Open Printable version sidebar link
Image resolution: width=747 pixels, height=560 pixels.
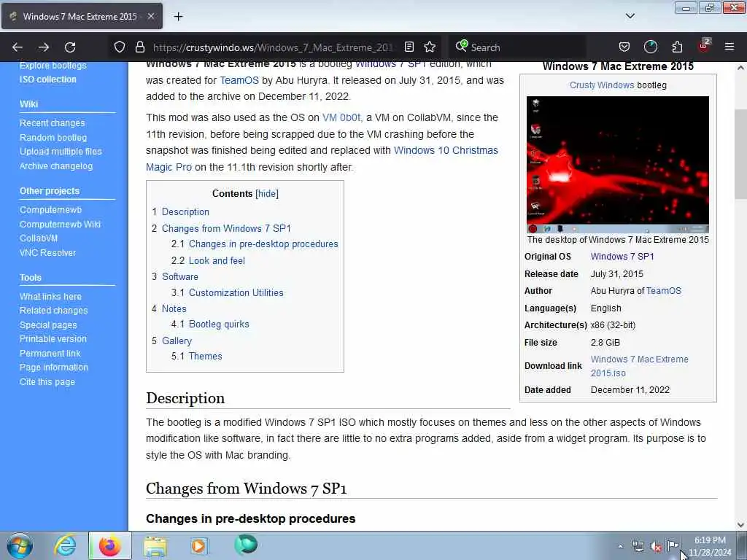pyautogui.click(x=53, y=339)
